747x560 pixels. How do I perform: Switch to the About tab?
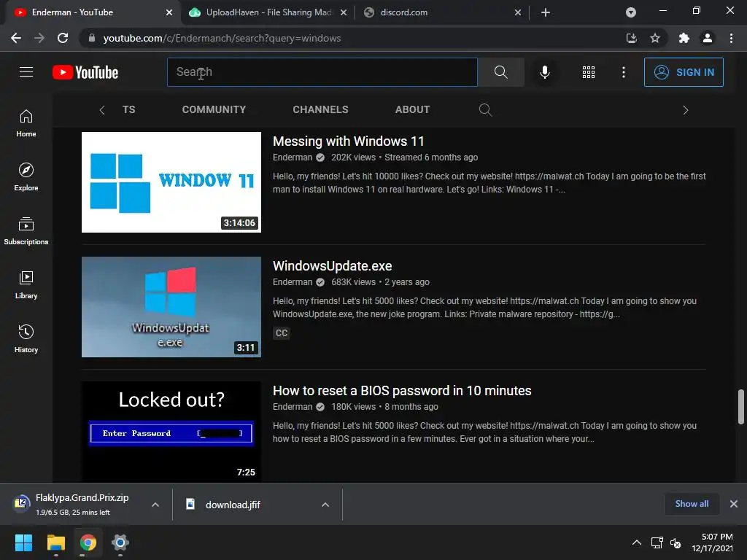(412, 109)
